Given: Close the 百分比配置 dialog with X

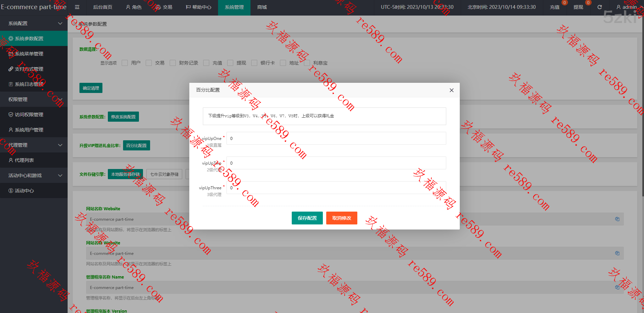Looking at the screenshot, I should point(451,90).
